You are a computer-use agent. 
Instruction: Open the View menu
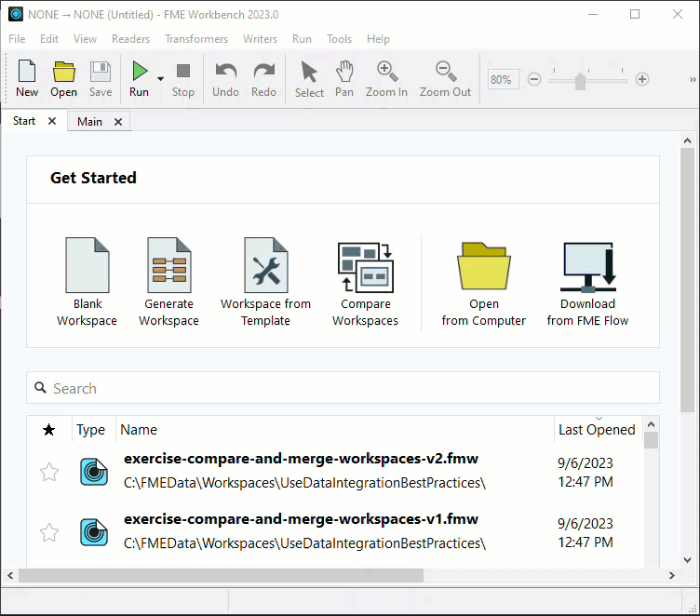[85, 39]
